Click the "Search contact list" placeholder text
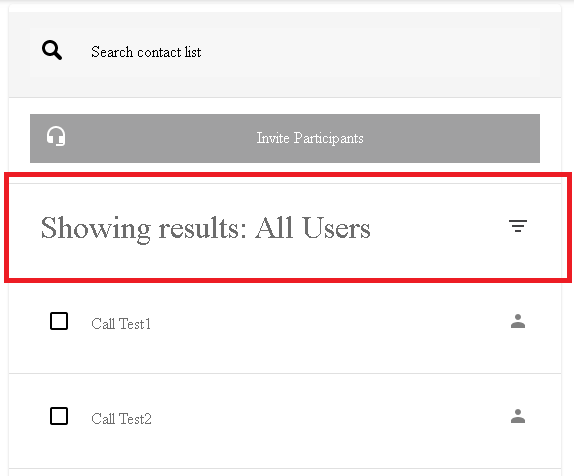The image size is (580, 476). [x=146, y=52]
